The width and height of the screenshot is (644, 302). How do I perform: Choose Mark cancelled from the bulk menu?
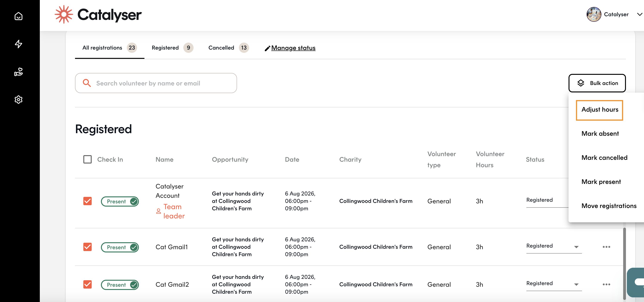604,158
